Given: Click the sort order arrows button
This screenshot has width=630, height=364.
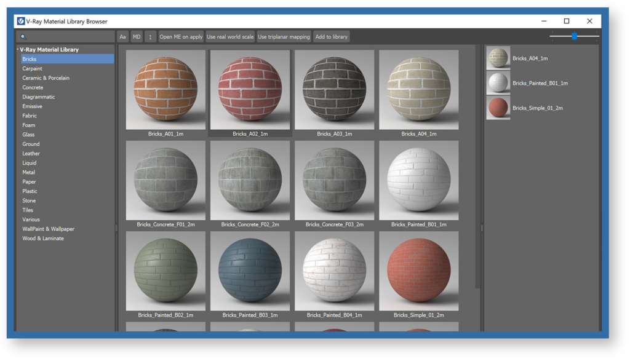Looking at the screenshot, I should coord(150,36).
